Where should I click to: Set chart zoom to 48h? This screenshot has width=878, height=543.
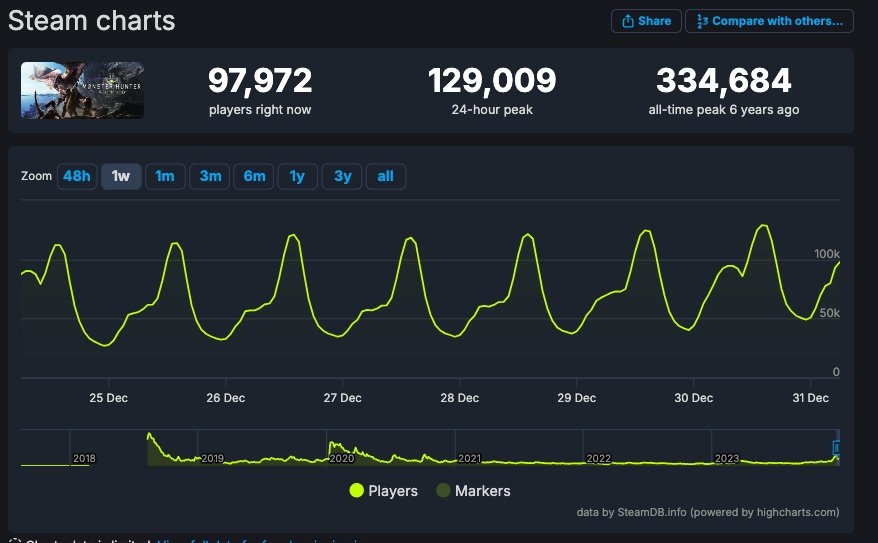77,176
